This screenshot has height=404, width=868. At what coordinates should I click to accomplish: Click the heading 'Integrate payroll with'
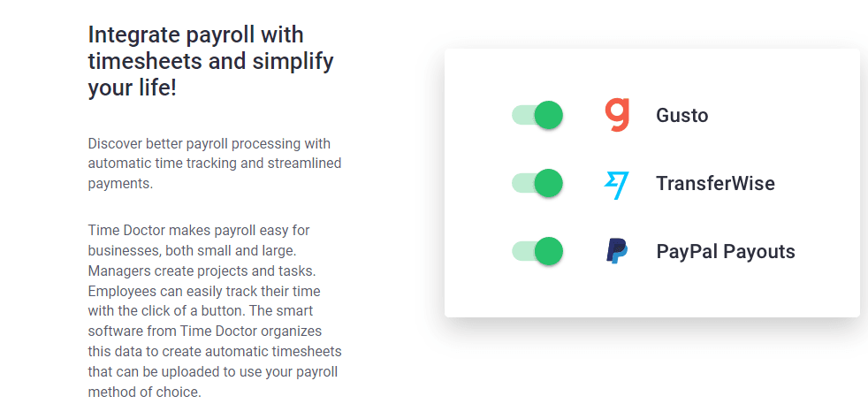pos(195,34)
